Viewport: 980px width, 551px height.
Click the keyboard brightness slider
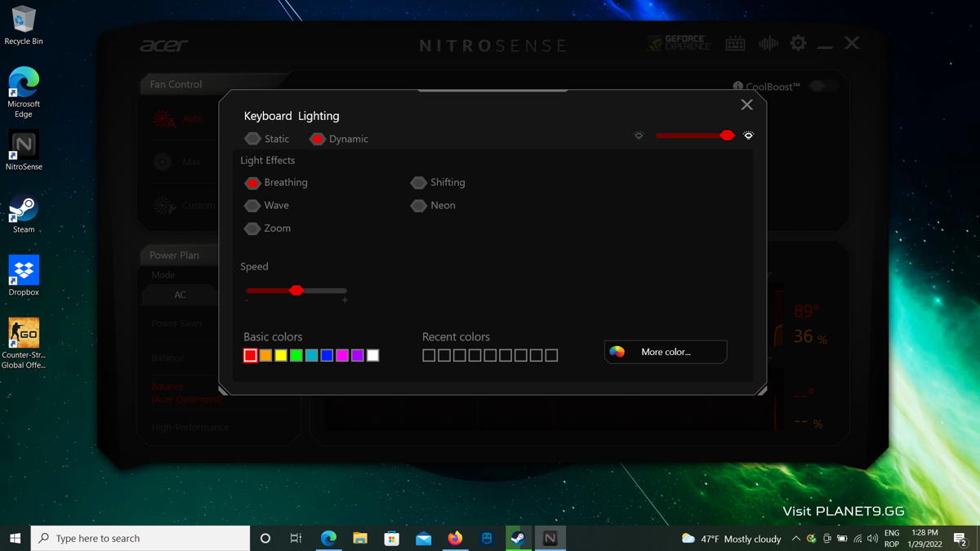tap(694, 136)
